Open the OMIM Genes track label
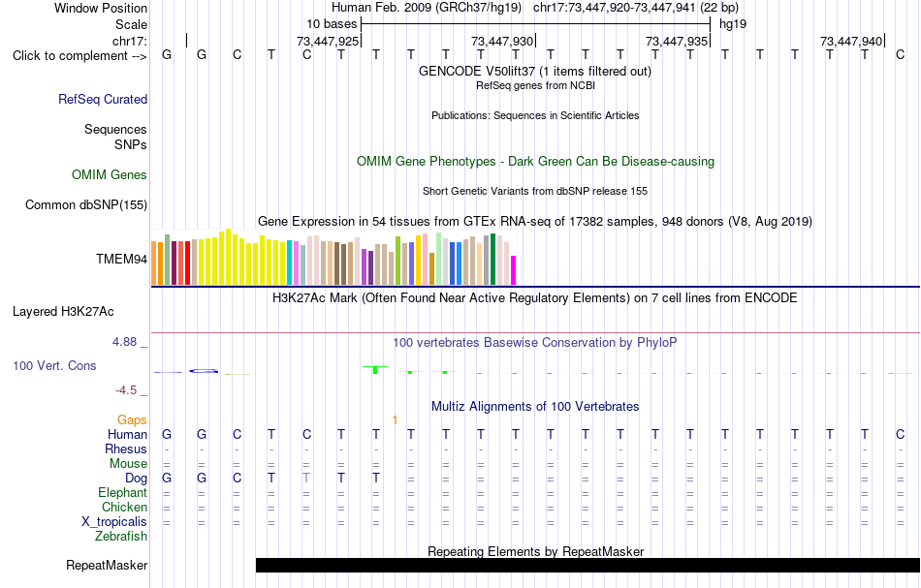The width and height of the screenshot is (921, 588). (x=110, y=175)
